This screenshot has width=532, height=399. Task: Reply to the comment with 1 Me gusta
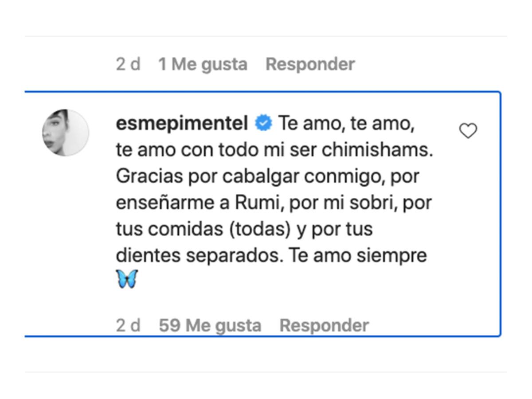310,64
